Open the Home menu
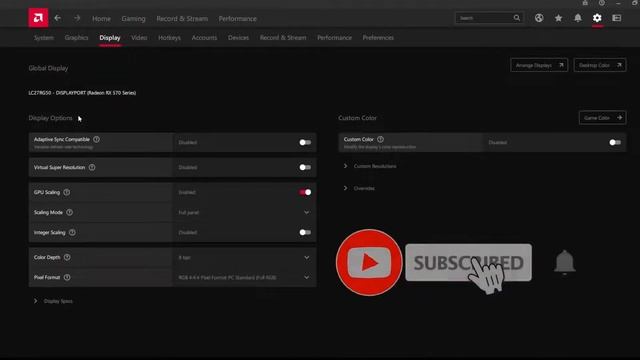Image resolution: width=640 pixels, height=360 pixels. 101,19
